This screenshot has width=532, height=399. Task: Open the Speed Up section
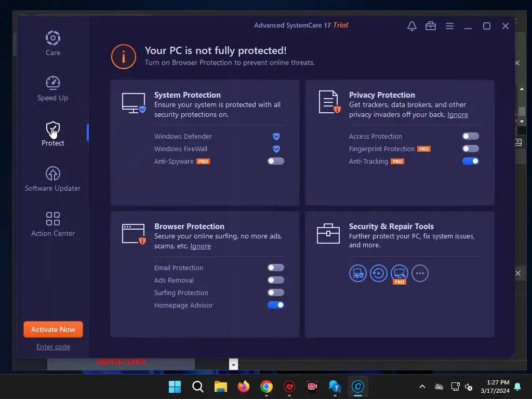click(x=52, y=88)
